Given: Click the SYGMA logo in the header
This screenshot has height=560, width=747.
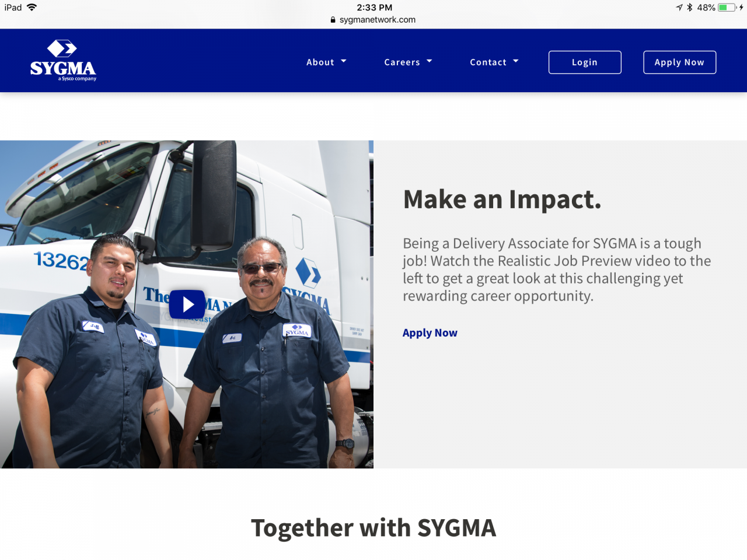Looking at the screenshot, I should tap(63, 61).
